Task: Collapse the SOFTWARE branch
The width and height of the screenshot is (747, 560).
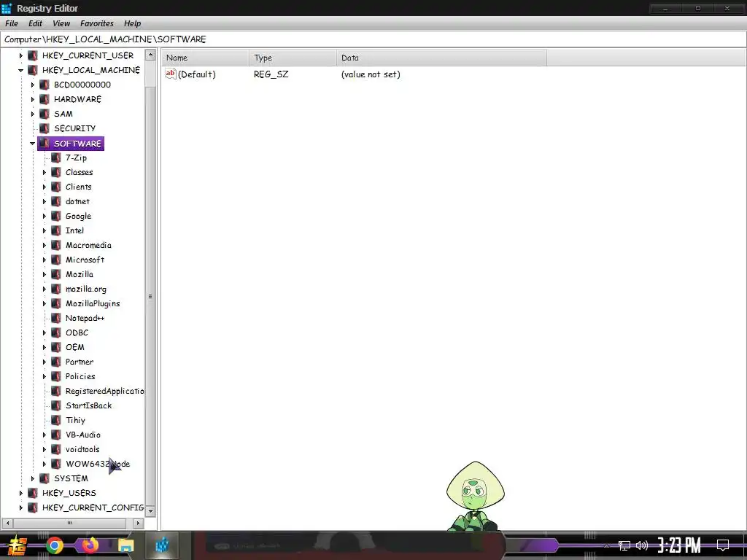Action: click(32, 144)
